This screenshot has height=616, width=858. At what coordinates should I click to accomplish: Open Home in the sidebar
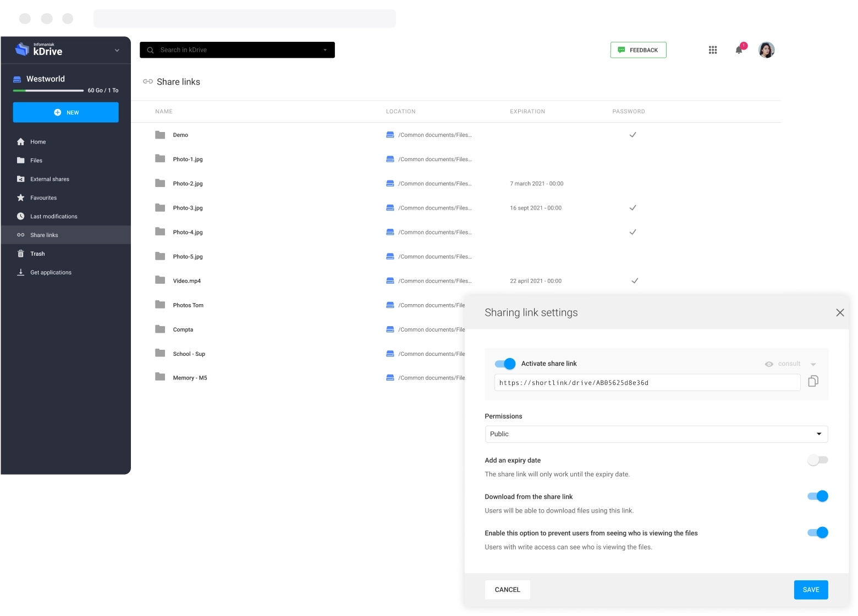(66, 142)
